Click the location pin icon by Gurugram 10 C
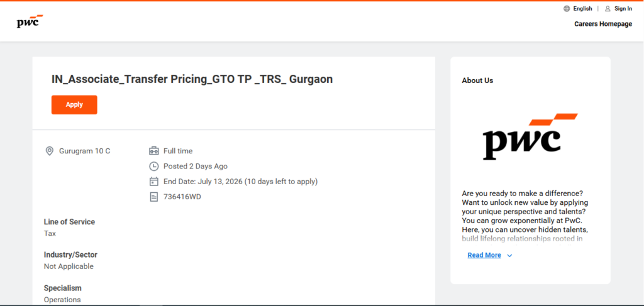The height and width of the screenshot is (306, 644). 49,151
